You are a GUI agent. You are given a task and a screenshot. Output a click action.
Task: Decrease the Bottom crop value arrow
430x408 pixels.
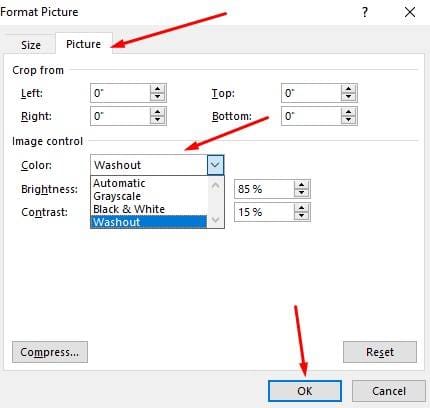coord(348,120)
